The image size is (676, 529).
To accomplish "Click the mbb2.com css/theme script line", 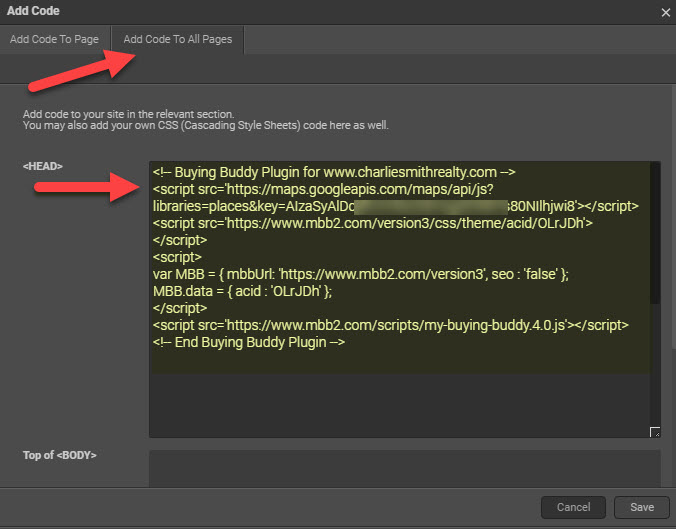I will pyautogui.click(x=373, y=223).
